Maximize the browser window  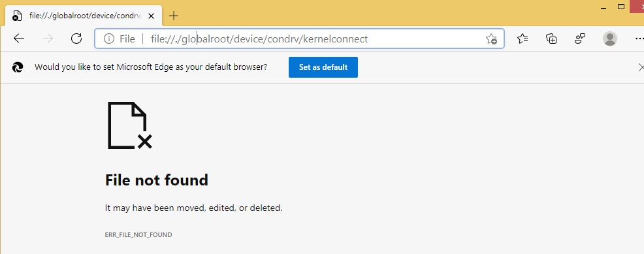click(x=621, y=7)
